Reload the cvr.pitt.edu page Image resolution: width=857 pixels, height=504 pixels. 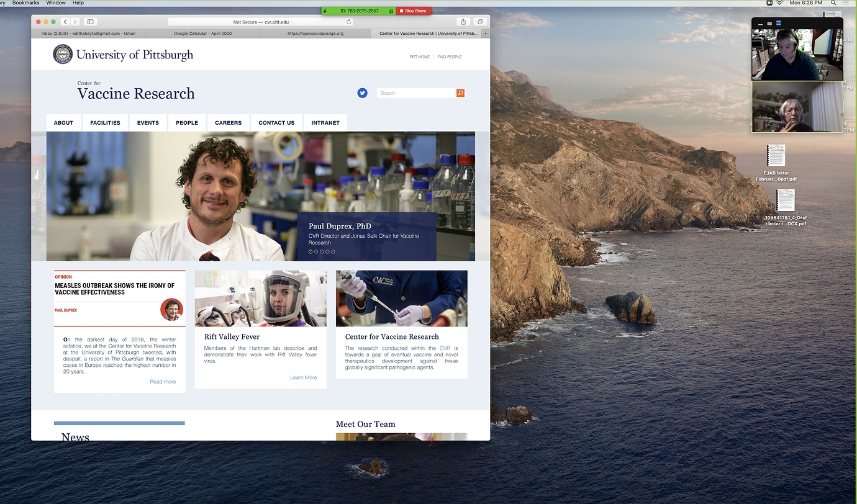click(349, 22)
